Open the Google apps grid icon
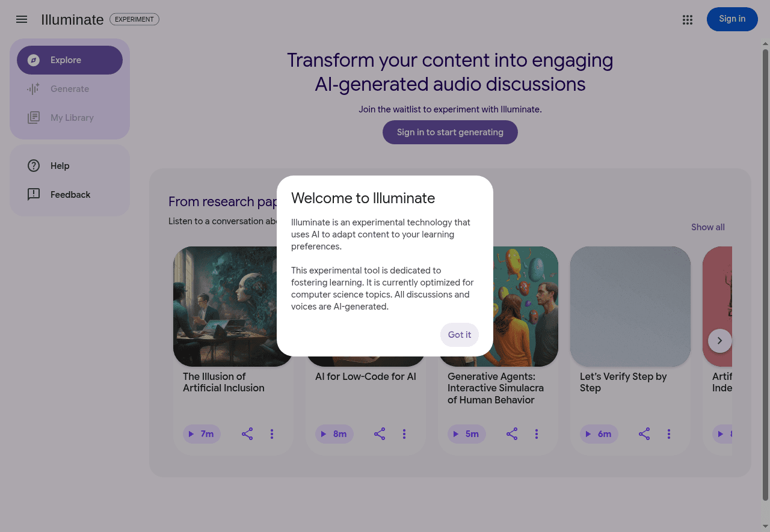The height and width of the screenshot is (532, 770). coord(688,20)
